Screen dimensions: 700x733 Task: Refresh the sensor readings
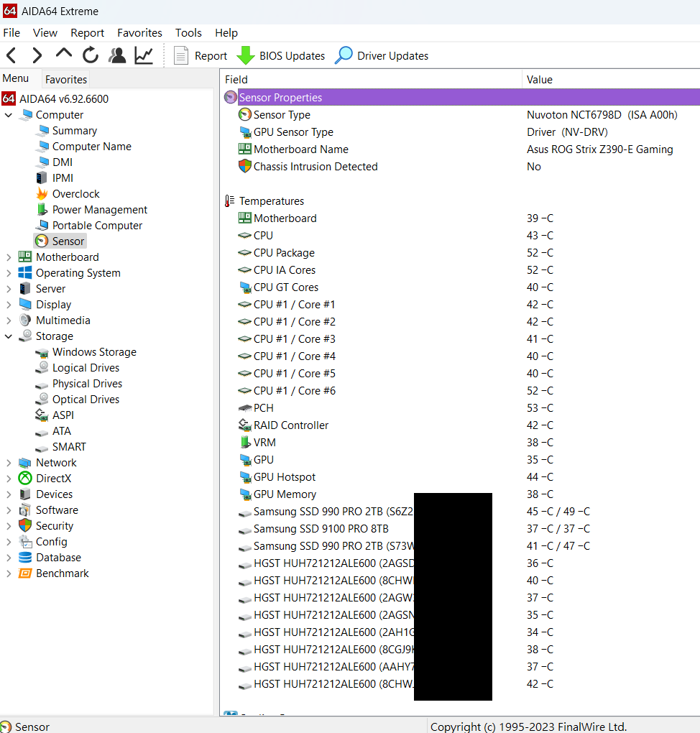tap(91, 55)
